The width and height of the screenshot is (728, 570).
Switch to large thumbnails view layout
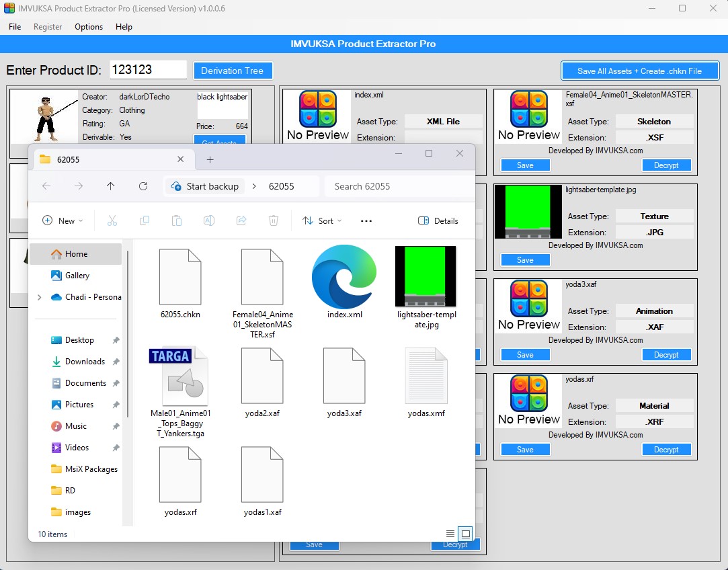click(465, 534)
